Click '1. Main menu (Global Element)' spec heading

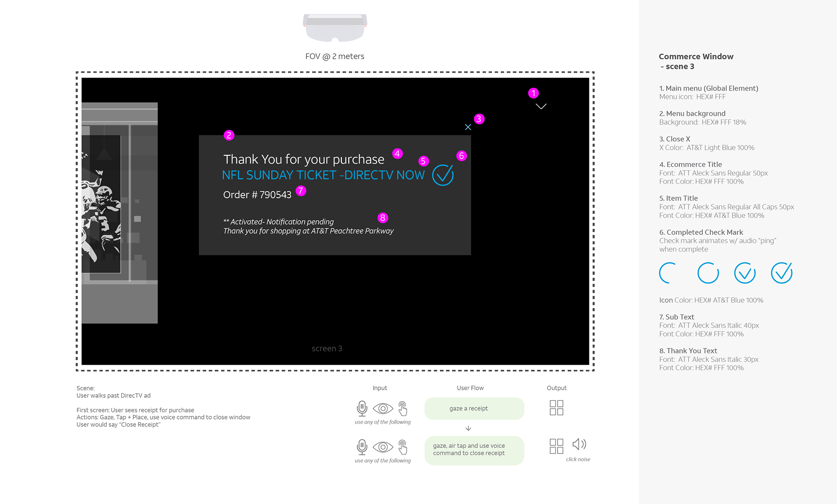709,88
